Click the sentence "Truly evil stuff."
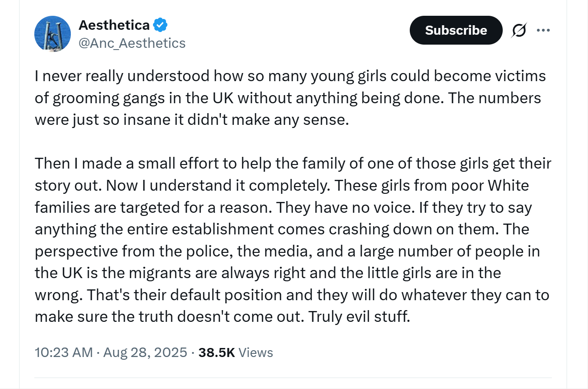The height and width of the screenshot is (389, 588). pos(359,316)
